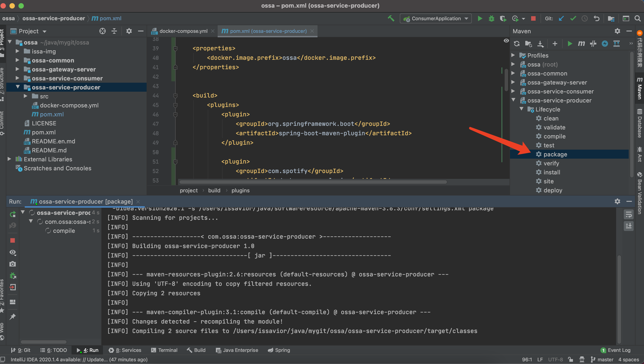Open the Database tool window on right sidebar
Viewport: 644px width, 364px height.
point(640,123)
